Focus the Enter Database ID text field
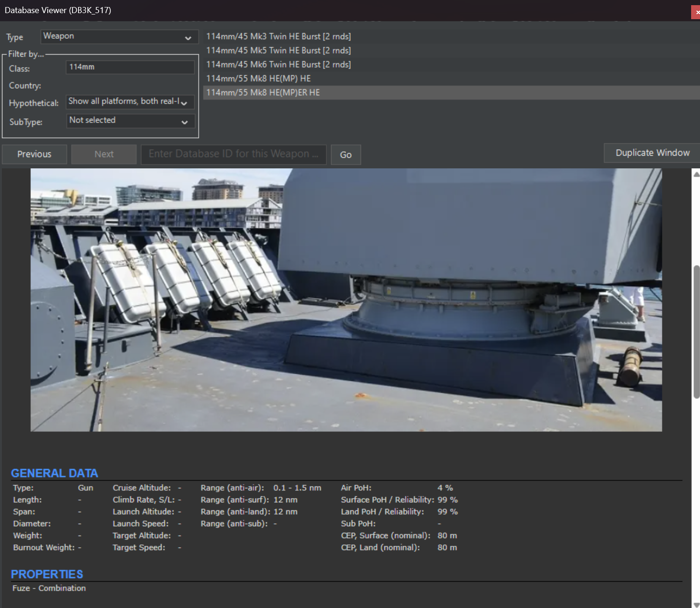 point(234,154)
